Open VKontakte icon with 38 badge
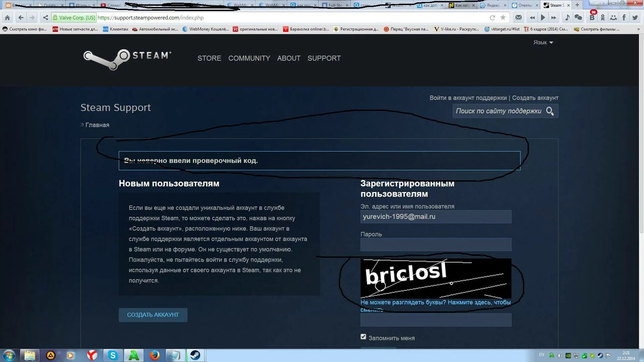The width and height of the screenshot is (644, 362). point(592,17)
